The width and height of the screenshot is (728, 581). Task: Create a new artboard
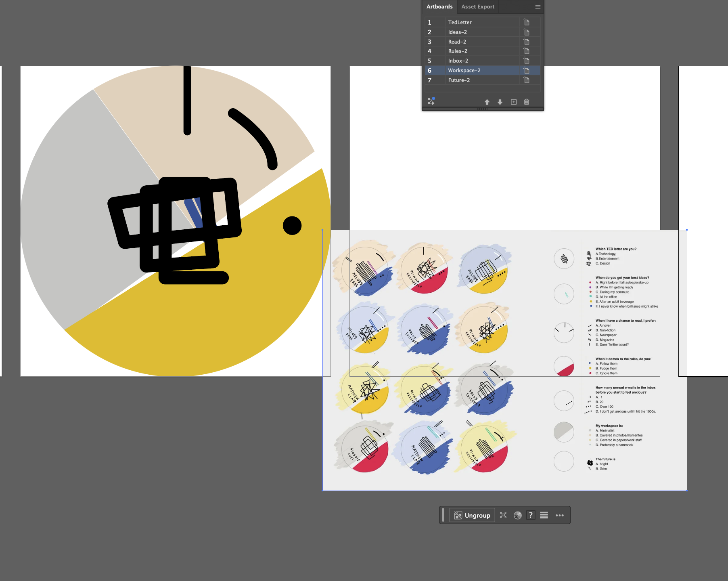[x=513, y=102]
